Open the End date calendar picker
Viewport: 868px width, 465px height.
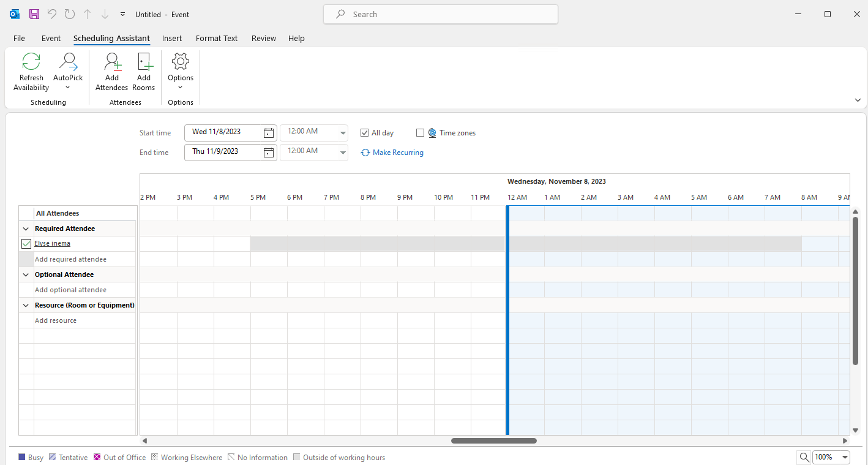[269, 153]
